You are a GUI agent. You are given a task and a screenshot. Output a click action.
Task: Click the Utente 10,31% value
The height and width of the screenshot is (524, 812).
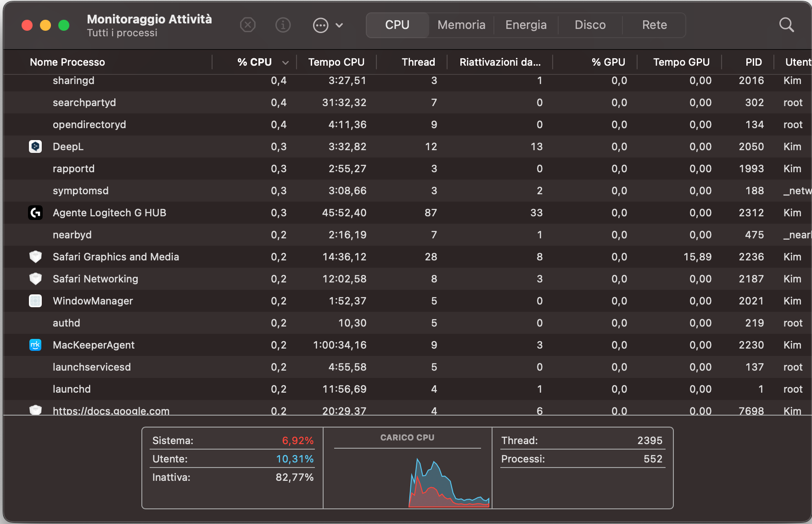(x=295, y=459)
